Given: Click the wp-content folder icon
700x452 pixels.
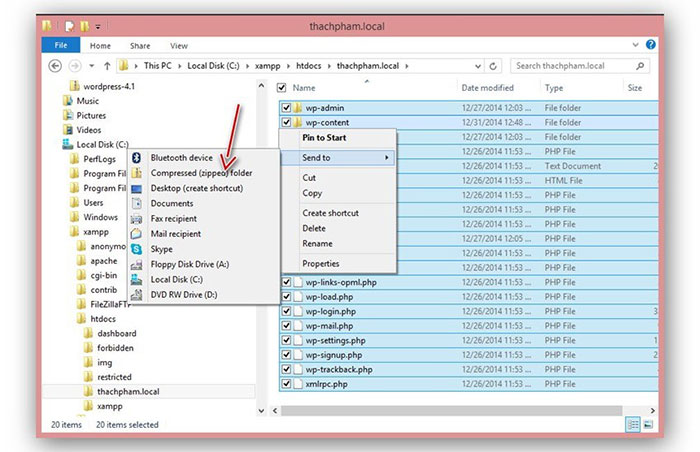Looking at the screenshot, I should pyautogui.click(x=298, y=122).
